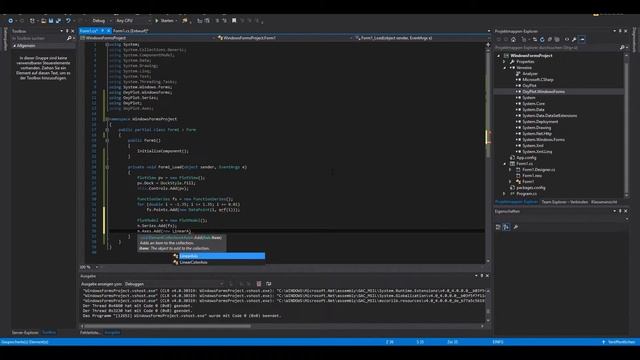Switch to the Ausgabe bottom tab
This screenshot has width=640, height=360.
tap(112, 333)
